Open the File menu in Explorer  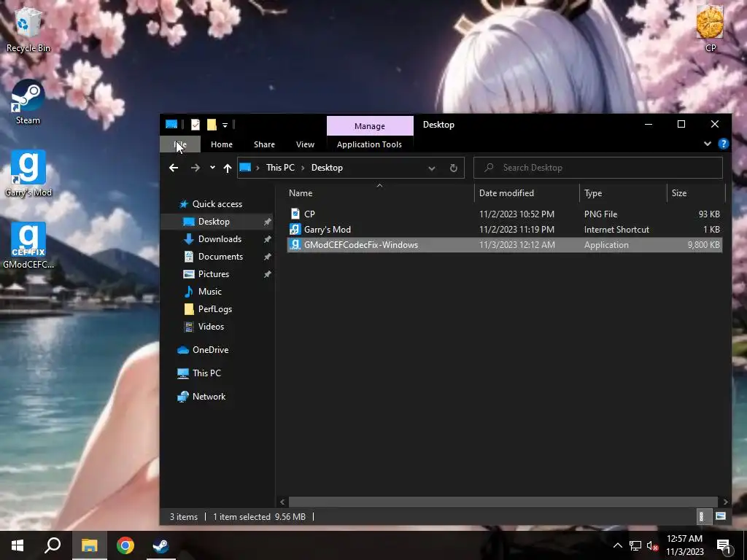coord(180,144)
